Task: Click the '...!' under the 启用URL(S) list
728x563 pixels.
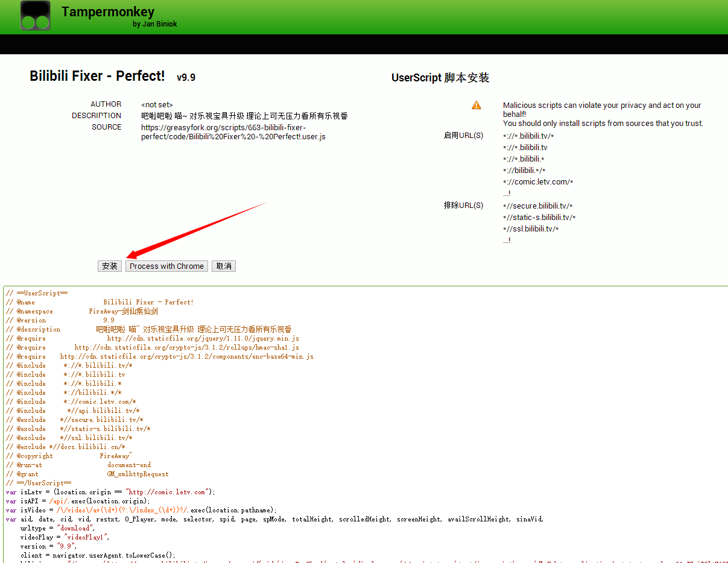Action: point(507,193)
